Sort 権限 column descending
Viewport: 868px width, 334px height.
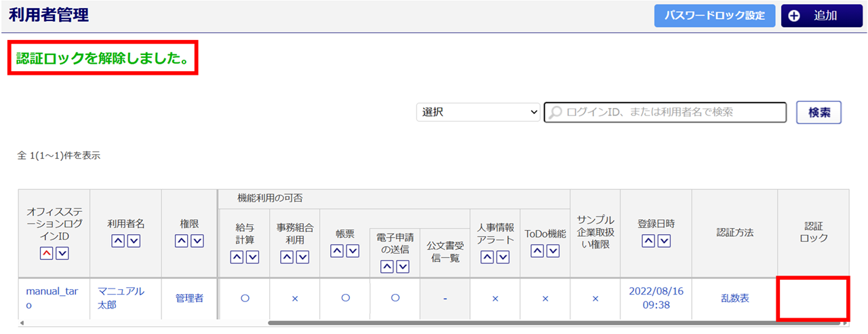197,240
